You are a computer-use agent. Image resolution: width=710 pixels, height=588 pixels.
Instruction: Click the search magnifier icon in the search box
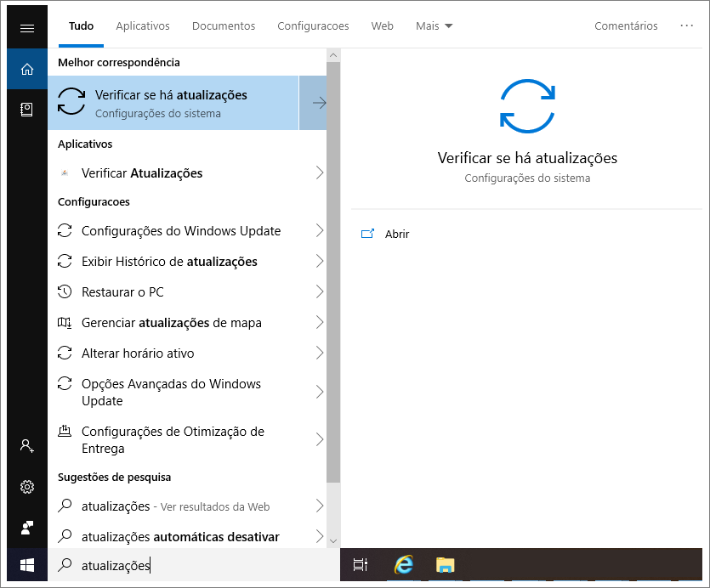(x=65, y=564)
